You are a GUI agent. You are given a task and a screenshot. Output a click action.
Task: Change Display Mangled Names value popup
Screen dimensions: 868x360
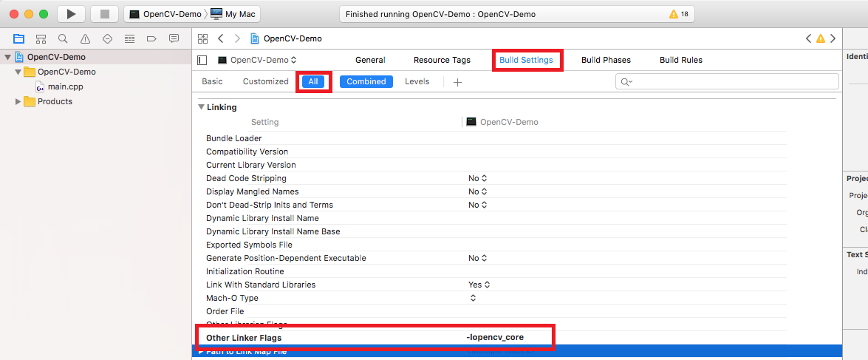[x=477, y=191]
